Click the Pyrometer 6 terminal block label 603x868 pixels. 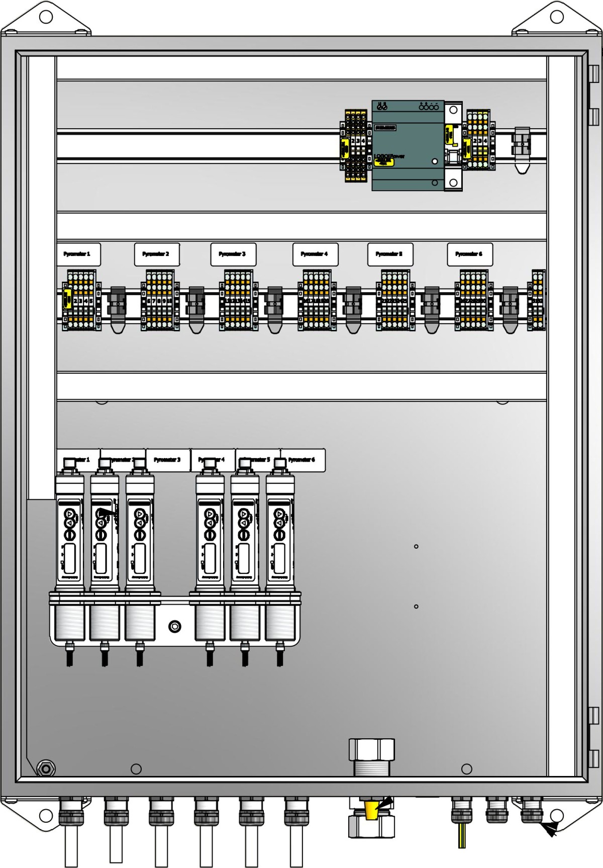[x=469, y=254]
